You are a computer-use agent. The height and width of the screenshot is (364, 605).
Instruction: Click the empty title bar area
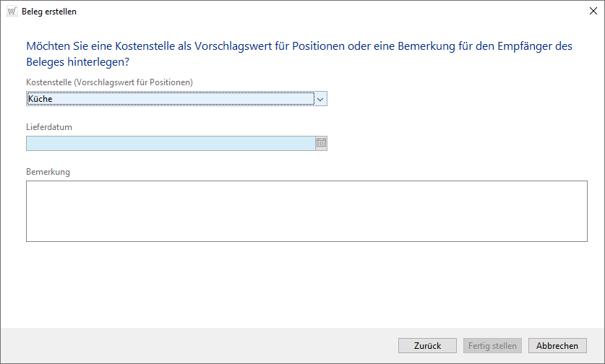coord(325,12)
